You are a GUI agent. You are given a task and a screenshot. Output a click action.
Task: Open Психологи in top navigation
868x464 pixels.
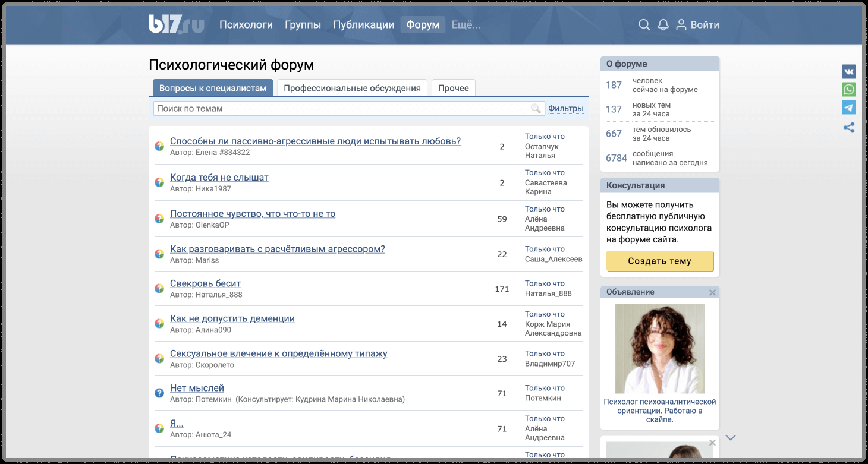pyautogui.click(x=246, y=25)
